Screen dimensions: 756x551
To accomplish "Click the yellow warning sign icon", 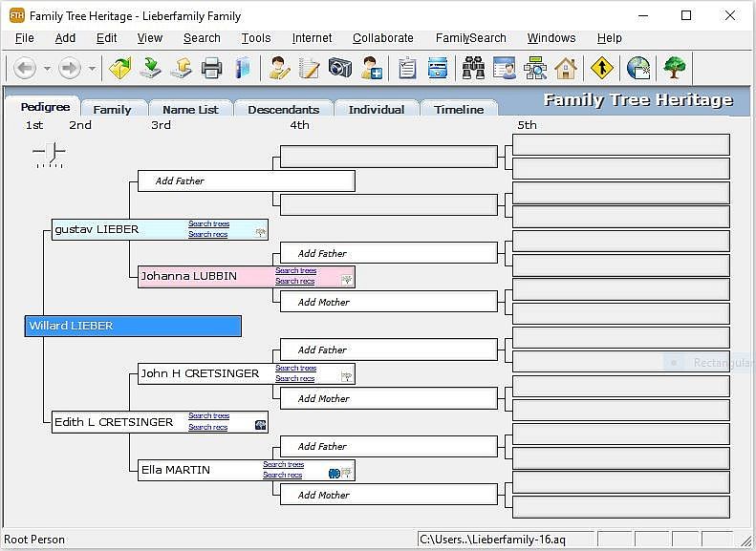I will click(601, 68).
